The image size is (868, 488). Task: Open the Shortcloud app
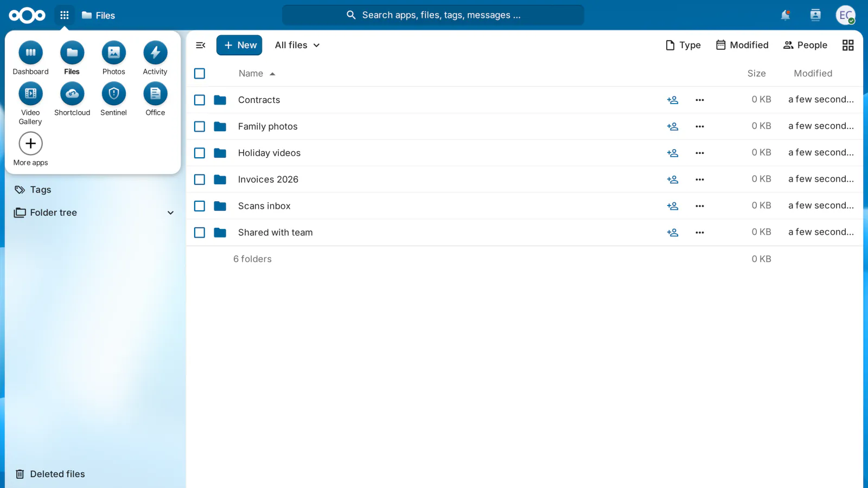coord(72,99)
